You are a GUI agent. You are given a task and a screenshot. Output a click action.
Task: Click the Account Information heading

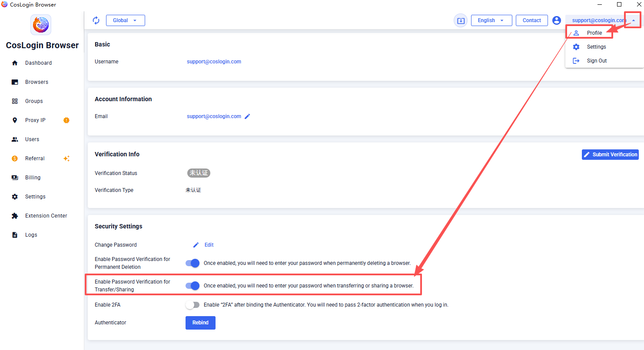123,99
